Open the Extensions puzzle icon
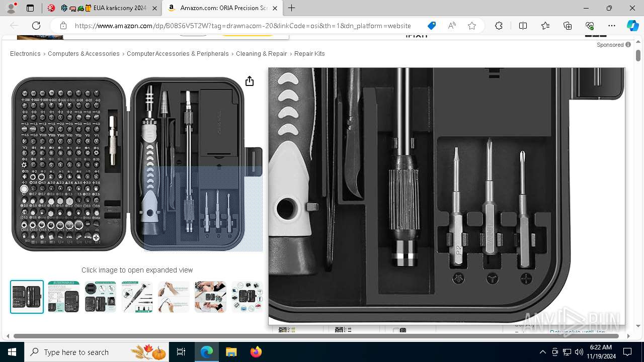Viewport: 644px width, 362px height. point(499,26)
